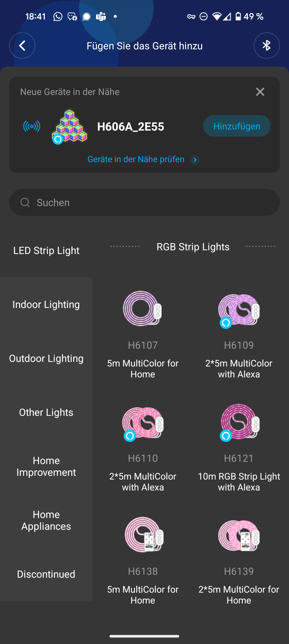Select the LED Strip Light category
The width and height of the screenshot is (289, 644).
tap(46, 251)
